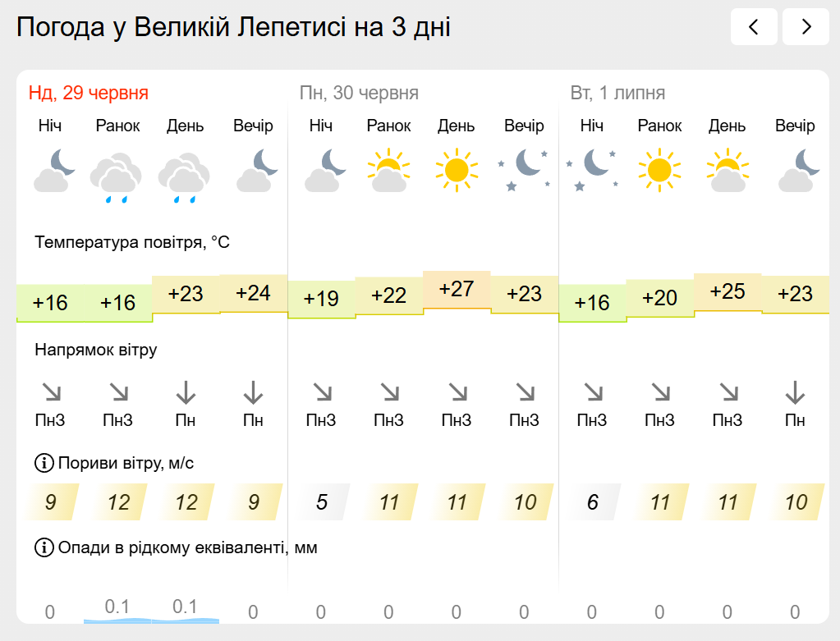
Task: Click the north wind arrow for Sunday День
Action: [186, 392]
